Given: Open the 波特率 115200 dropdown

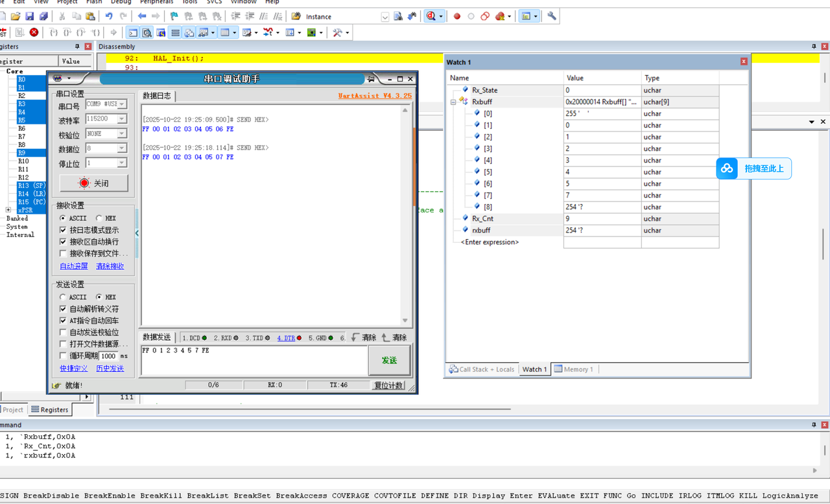Looking at the screenshot, I should (x=121, y=119).
